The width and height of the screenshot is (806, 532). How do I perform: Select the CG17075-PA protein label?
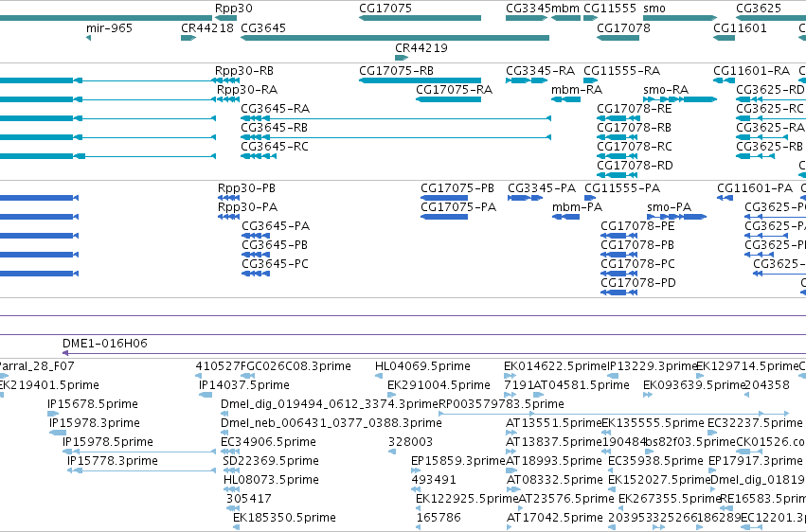click(458, 207)
